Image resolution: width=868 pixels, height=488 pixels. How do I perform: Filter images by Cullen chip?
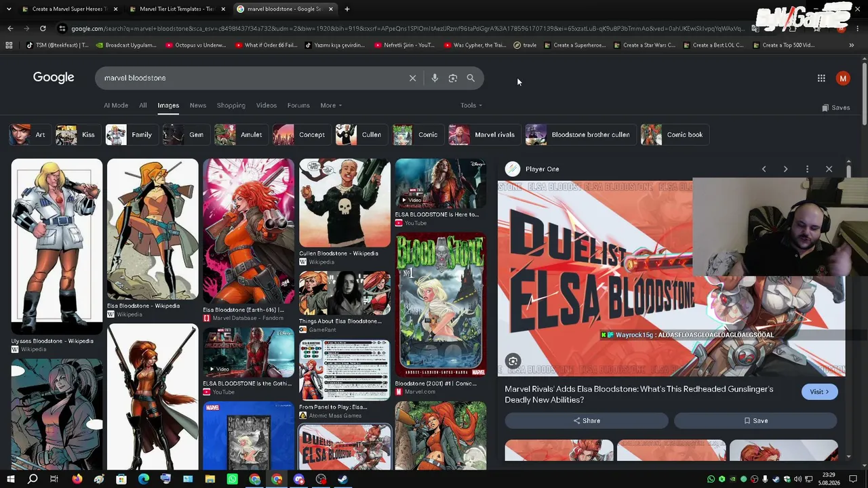[x=360, y=135]
